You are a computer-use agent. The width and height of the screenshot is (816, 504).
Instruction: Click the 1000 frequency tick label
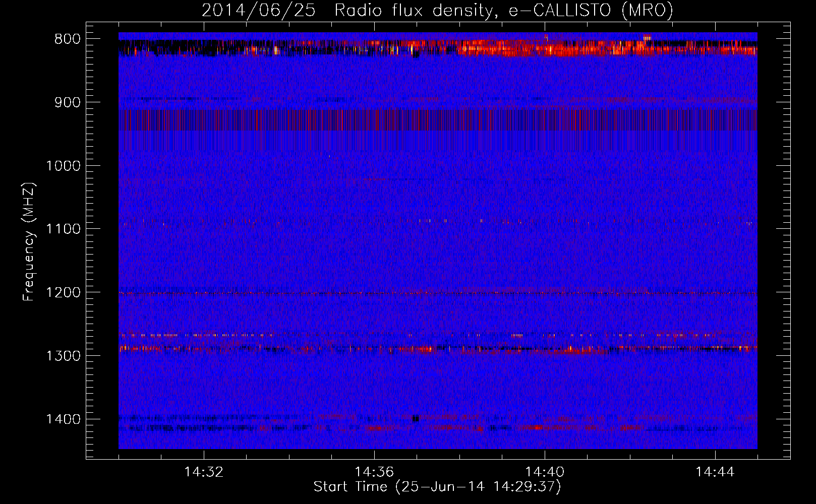click(x=63, y=166)
